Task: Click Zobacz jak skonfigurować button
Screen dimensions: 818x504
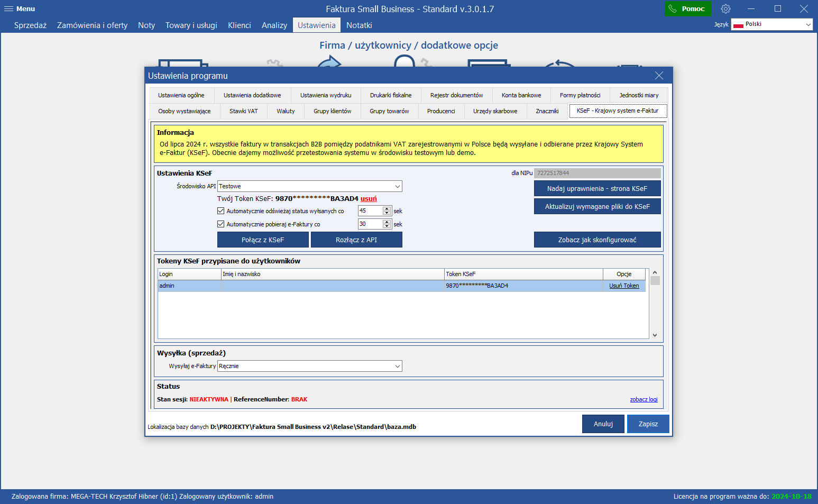Action: click(597, 240)
